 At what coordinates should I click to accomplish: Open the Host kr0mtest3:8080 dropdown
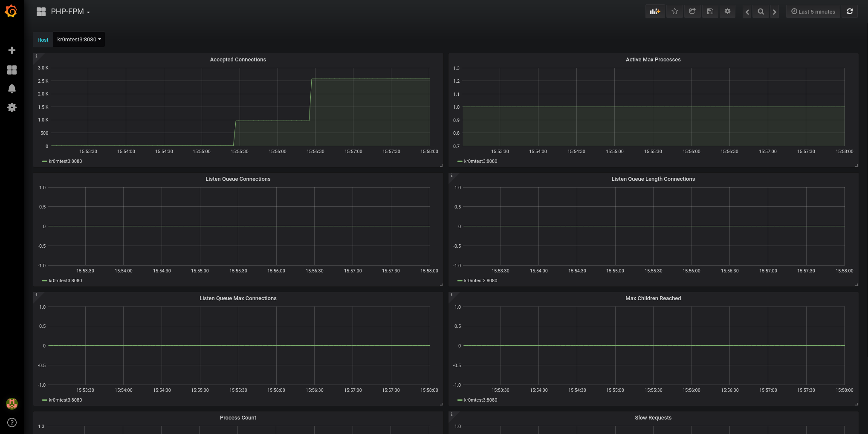[79, 40]
